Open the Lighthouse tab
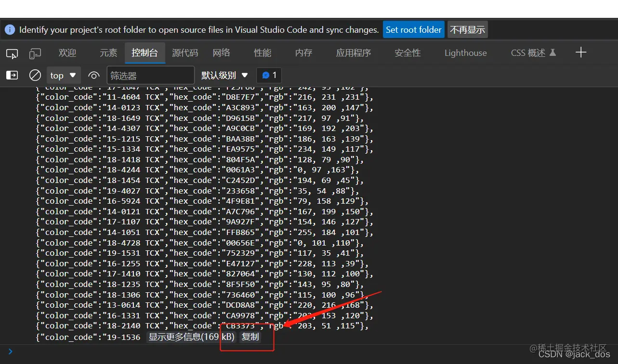Viewport: 618px width, 364px height. point(465,53)
